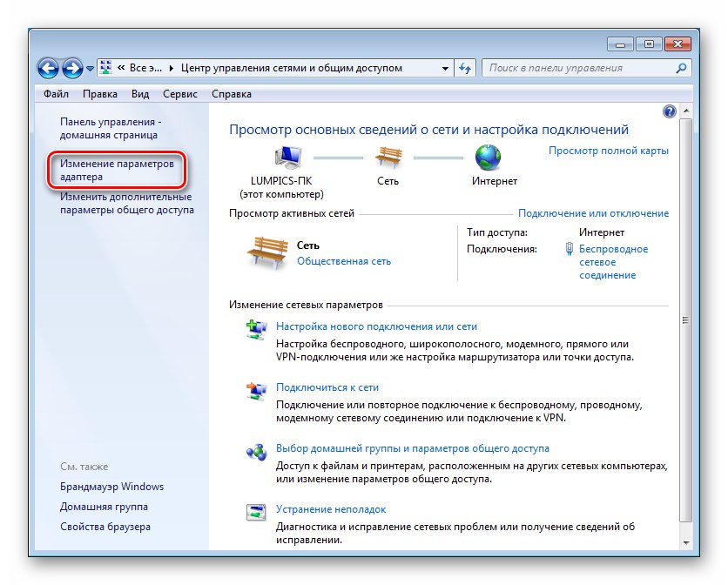Open Изменение параметров адаптера link

(x=117, y=170)
